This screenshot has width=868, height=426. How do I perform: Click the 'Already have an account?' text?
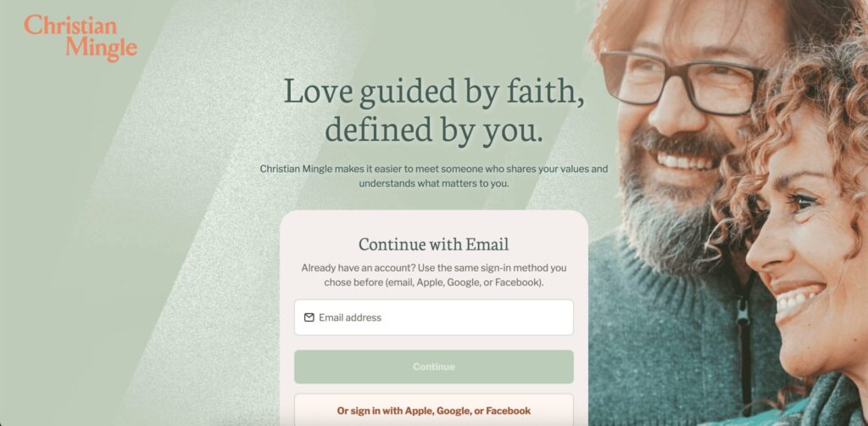[x=358, y=267]
